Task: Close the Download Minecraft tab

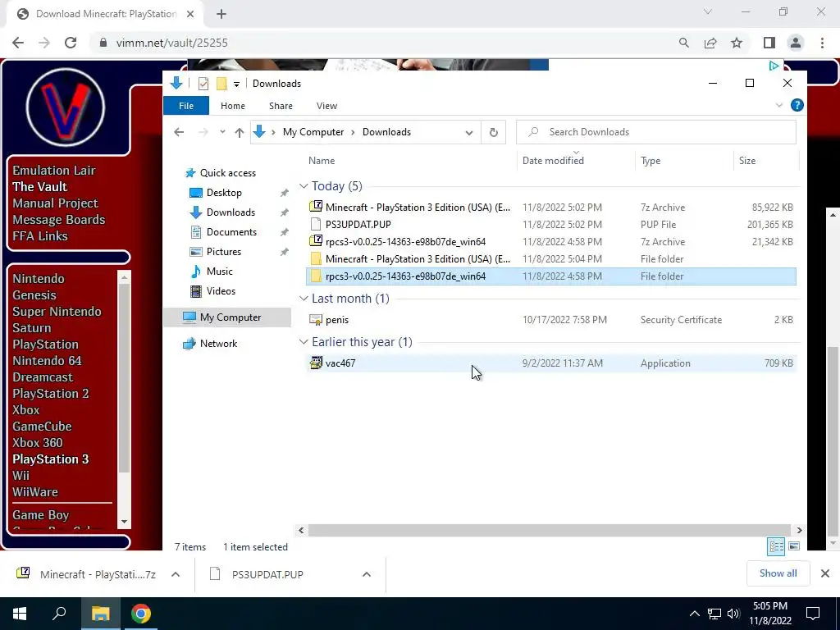Action: pos(190,14)
